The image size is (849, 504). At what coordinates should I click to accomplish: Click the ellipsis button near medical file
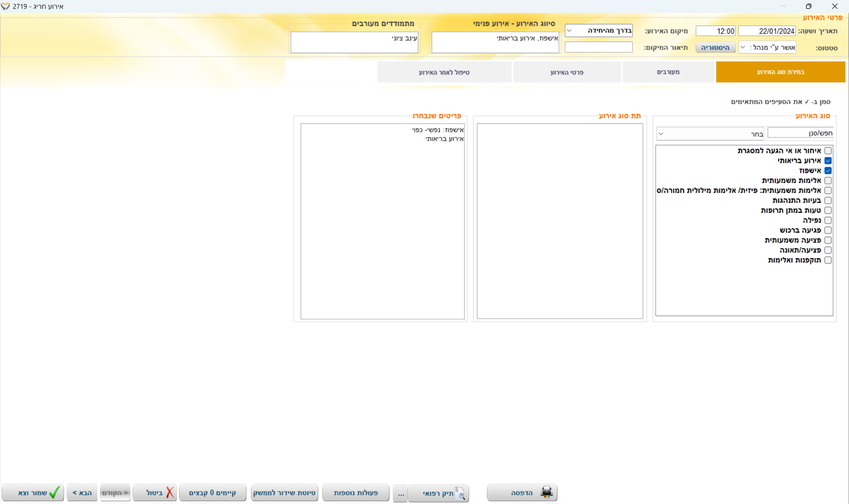pos(401,493)
